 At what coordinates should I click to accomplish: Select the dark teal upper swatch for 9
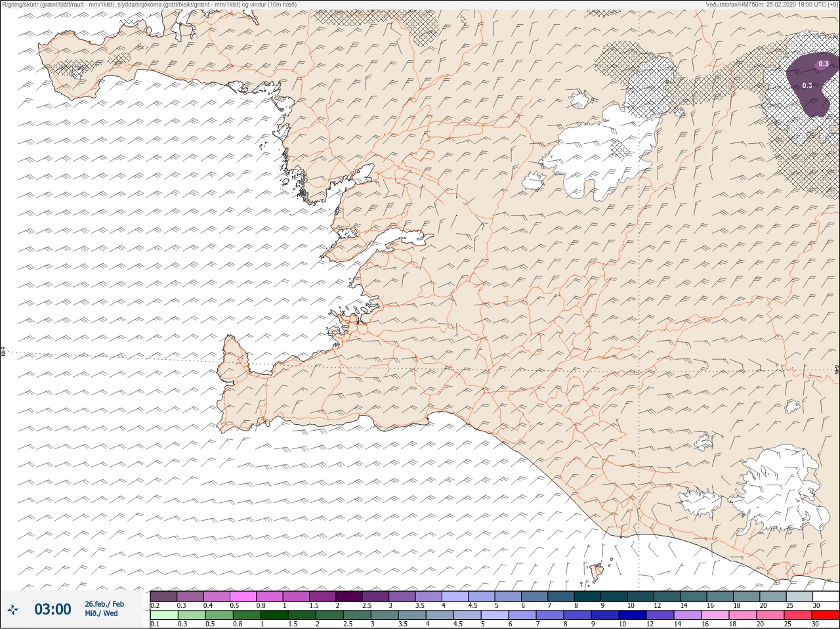point(614,596)
